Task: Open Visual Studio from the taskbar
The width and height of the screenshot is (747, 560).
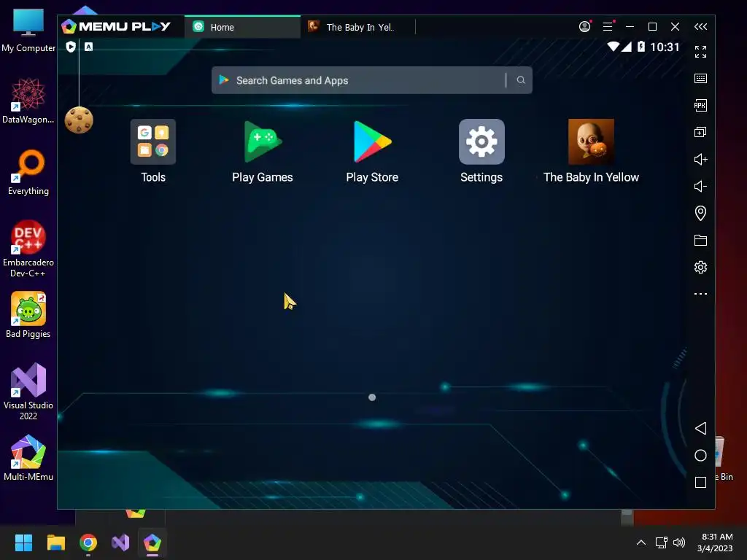Action: (x=120, y=542)
